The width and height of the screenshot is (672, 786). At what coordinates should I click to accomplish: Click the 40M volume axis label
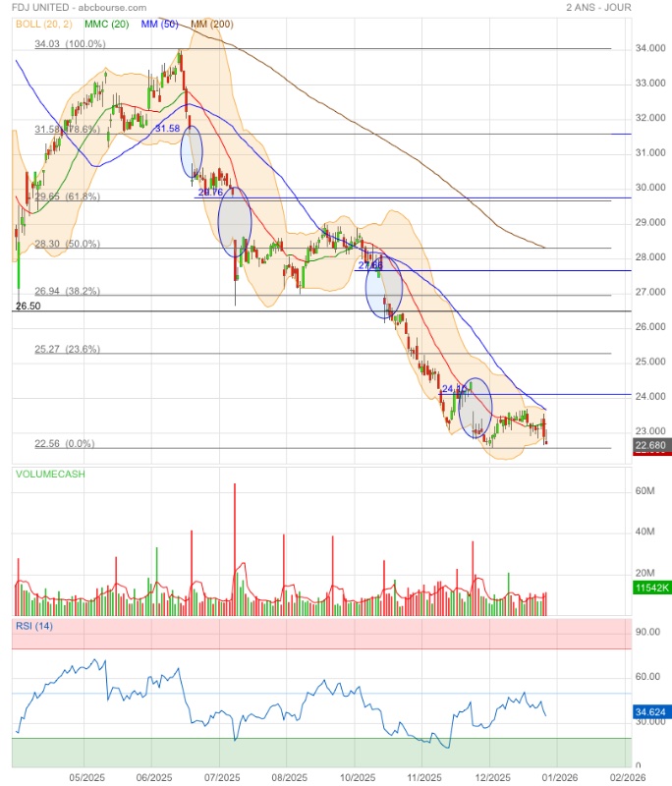(644, 532)
